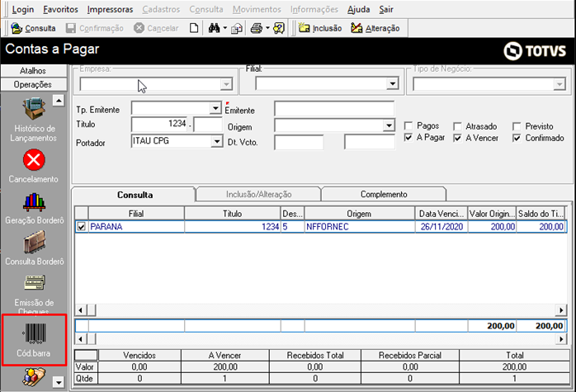The image size is (576, 392).
Task: Click the printer icon in toolbar
Action: coord(256,28)
